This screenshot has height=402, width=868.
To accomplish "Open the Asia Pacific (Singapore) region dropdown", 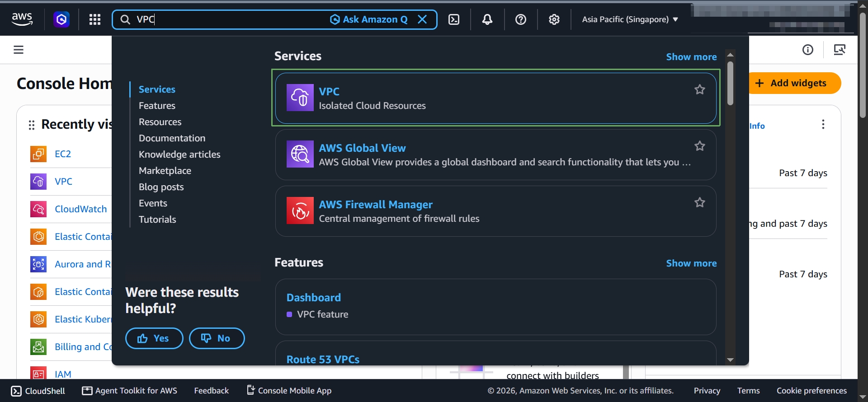I will 630,19.
